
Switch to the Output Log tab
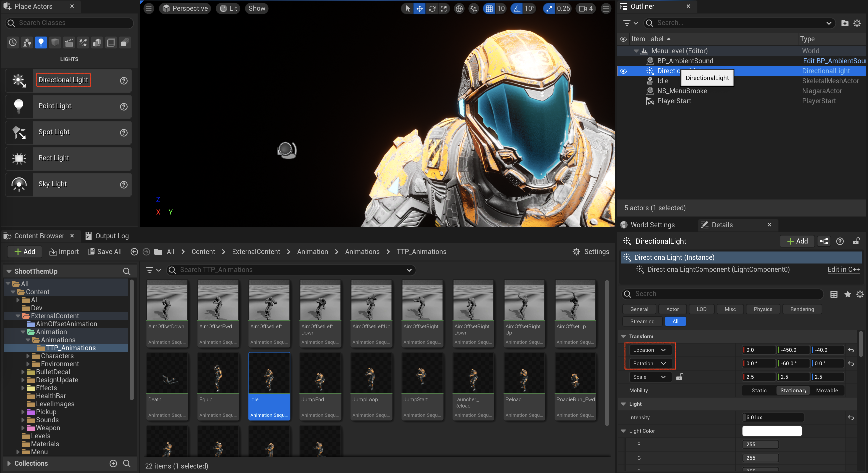pyautogui.click(x=107, y=236)
